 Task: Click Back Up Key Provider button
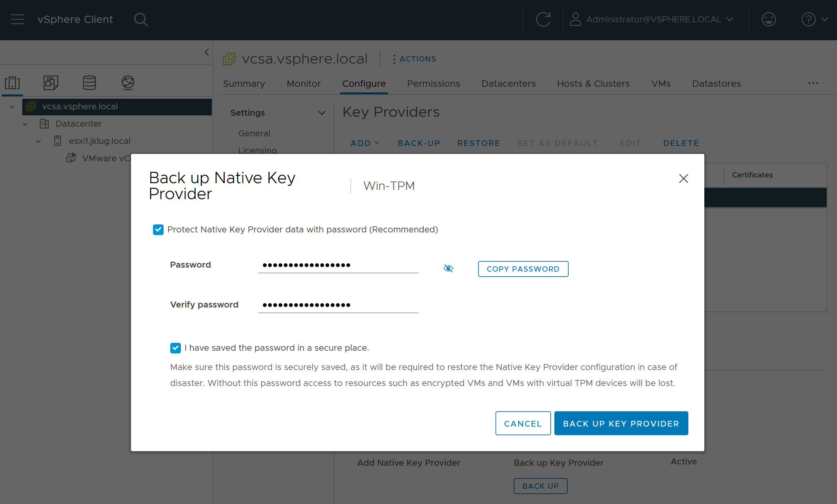[621, 423]
